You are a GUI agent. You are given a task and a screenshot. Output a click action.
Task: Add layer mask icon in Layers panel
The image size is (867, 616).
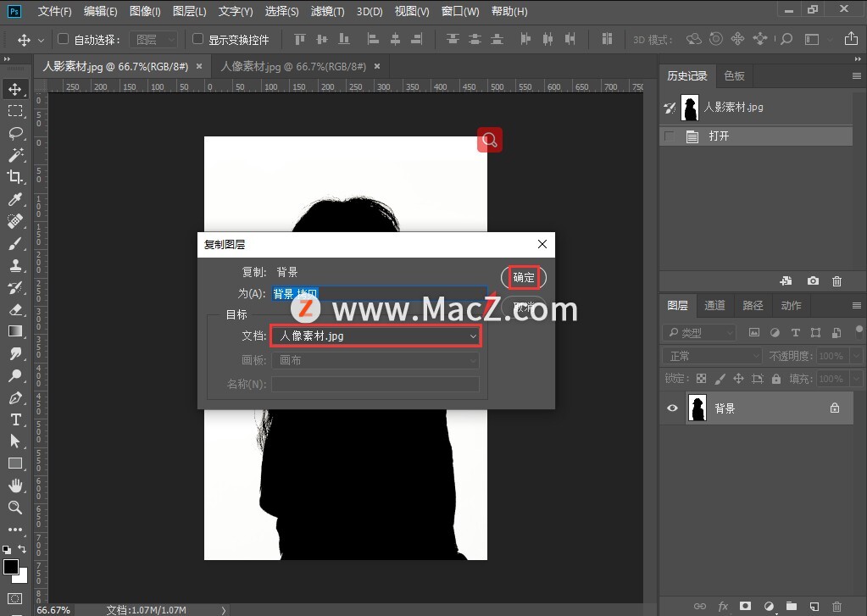[x=745, y=606]
